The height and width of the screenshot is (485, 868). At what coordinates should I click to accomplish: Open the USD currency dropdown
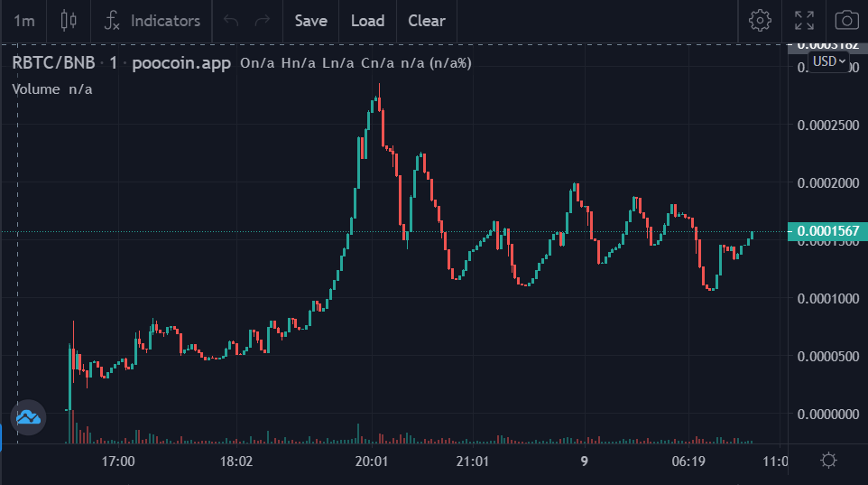coord(828,61)
